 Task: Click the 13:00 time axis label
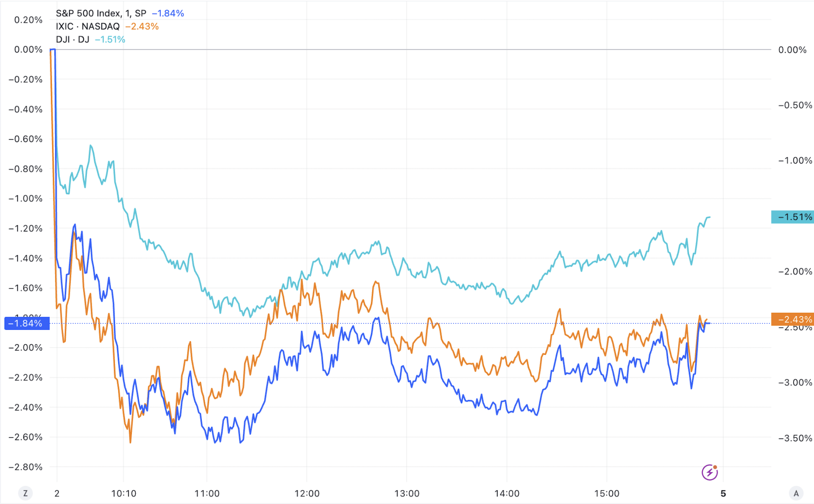point(407,493)
